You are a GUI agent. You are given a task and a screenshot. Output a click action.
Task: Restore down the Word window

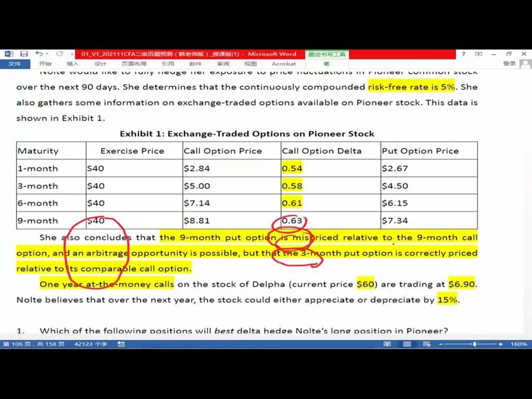(509, 54)
